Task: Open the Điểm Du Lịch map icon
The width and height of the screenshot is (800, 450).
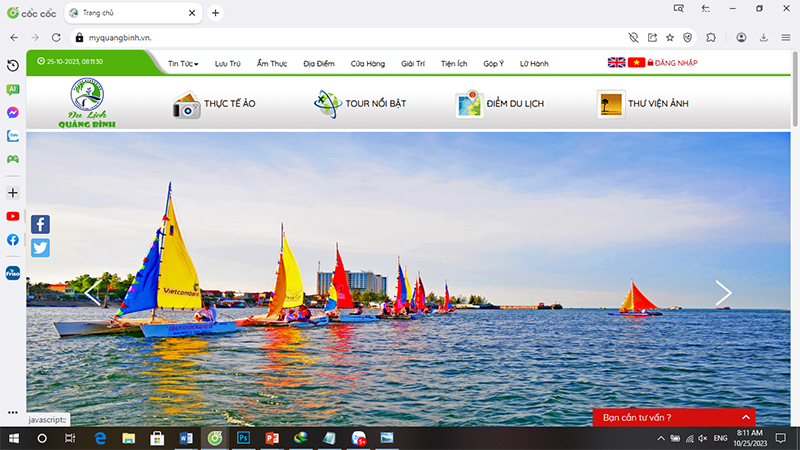Action: 469,104
